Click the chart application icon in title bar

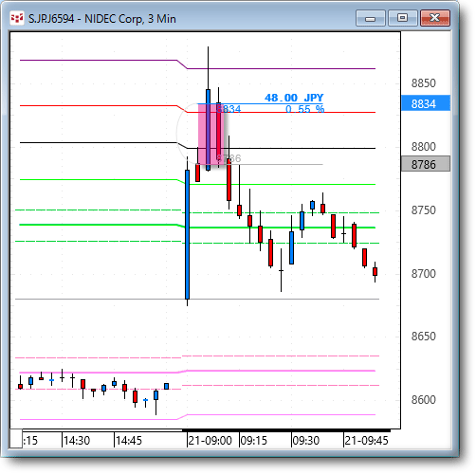pyautogui.click(x=17, y=18)
